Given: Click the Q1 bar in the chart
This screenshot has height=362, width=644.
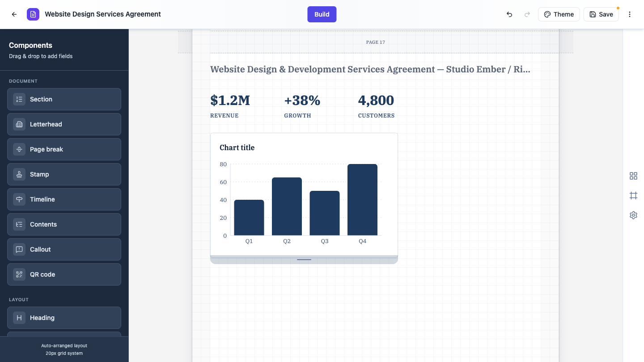Looking at the screenshot, I should [249, 218].
